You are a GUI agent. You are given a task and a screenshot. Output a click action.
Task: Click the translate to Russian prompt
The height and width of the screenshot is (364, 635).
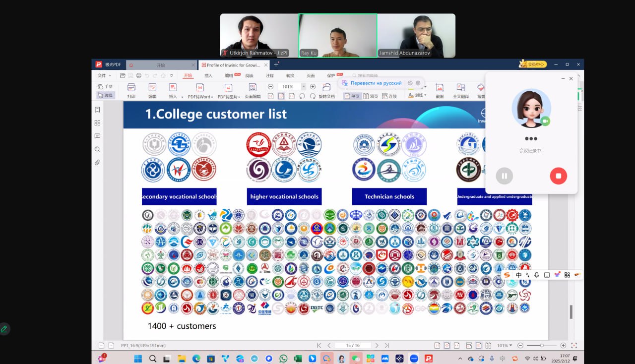[376, 83]
